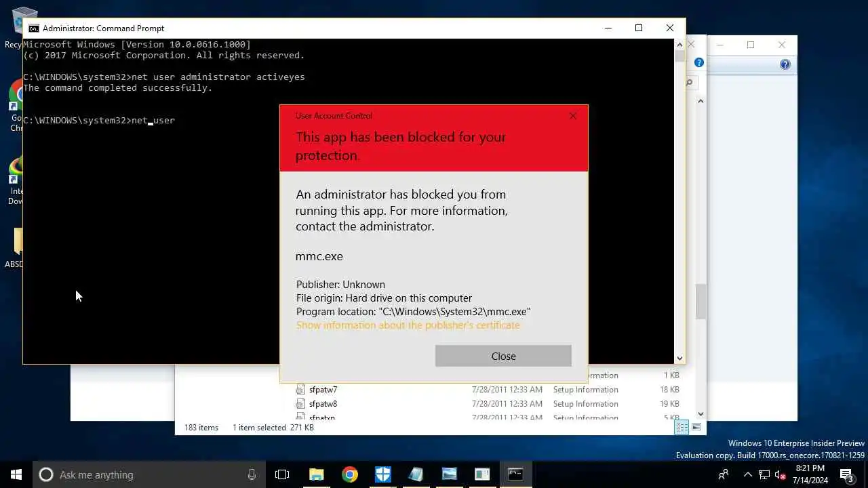Image resolution: width=868 pixels, height=488 pixels.
Task: Show hidden system tray icons
Action: pos(748,474)
